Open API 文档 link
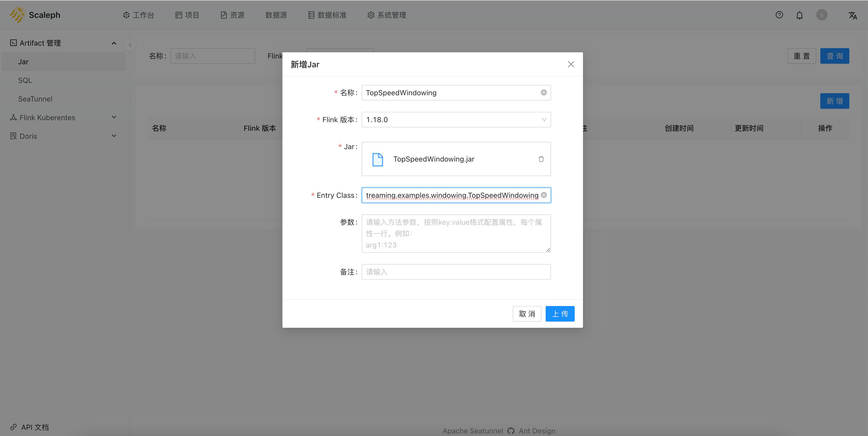 [x=35, y=427]
